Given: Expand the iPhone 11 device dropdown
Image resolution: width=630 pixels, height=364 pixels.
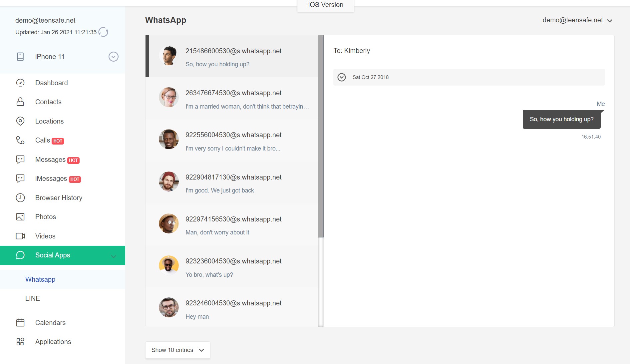Looking at the screenshot, I should tap(113, 57).
